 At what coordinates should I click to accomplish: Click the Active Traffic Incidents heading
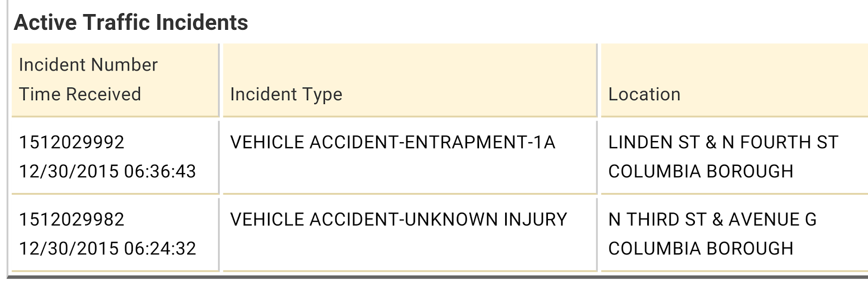pos(131,23)
